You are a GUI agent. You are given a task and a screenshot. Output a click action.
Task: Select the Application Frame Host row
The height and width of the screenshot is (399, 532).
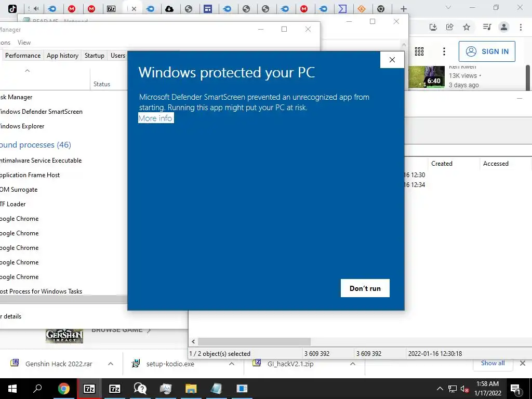63,175
